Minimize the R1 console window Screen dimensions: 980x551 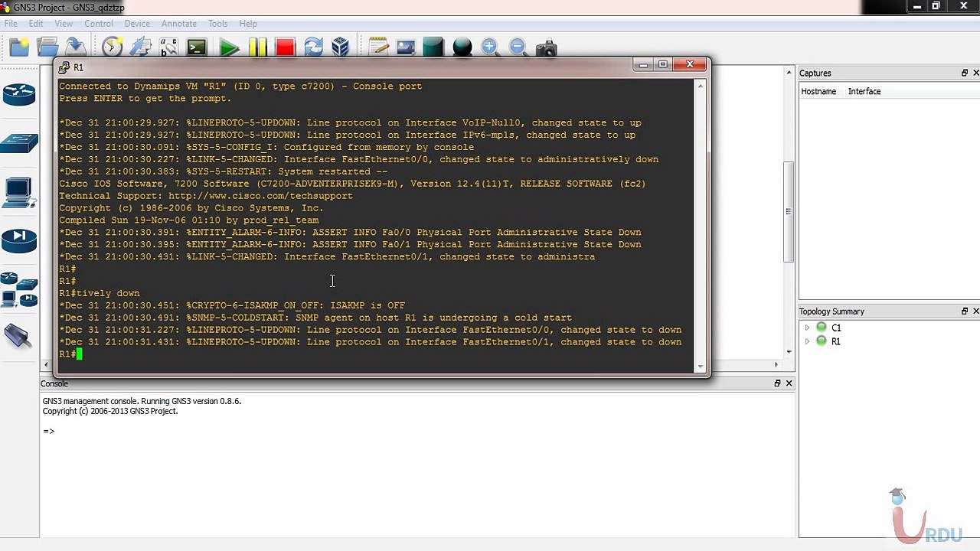point(643,66)
